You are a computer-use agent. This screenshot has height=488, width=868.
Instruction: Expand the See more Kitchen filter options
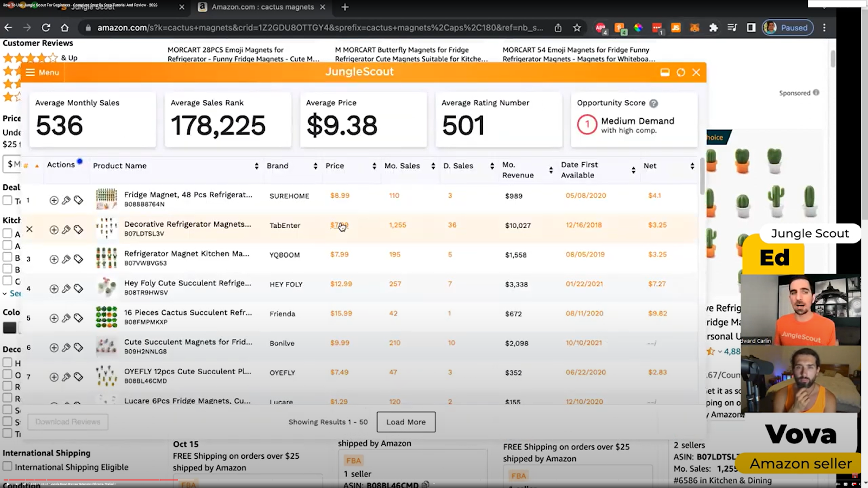(x=11, y=293)
